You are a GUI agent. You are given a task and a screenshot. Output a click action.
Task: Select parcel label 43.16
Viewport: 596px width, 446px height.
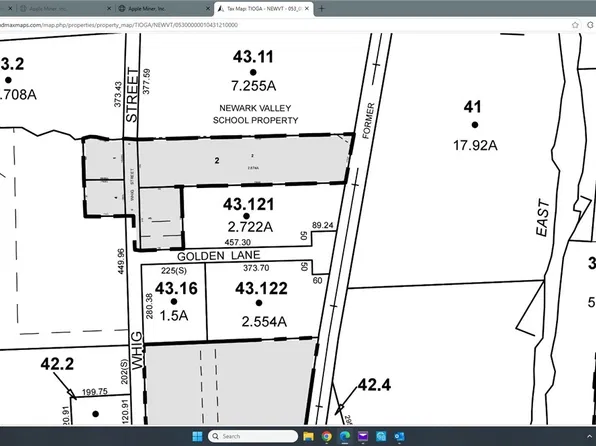point(176,288)
